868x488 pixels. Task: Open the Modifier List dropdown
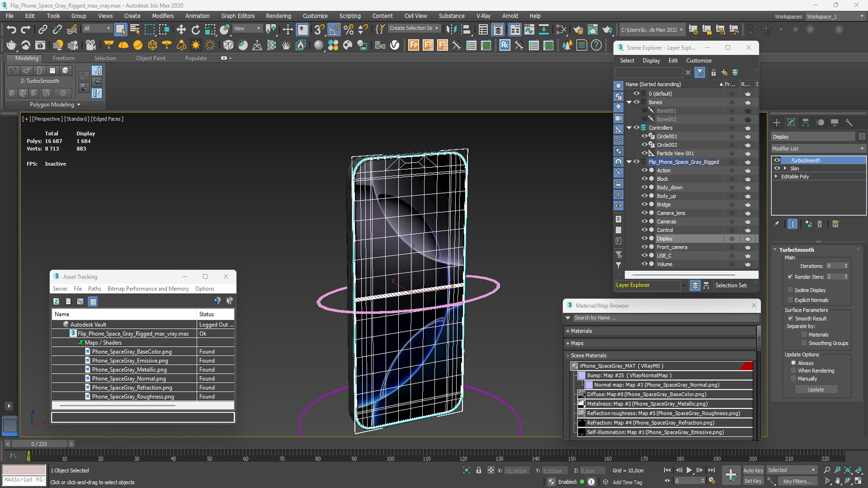pos(819,149)
